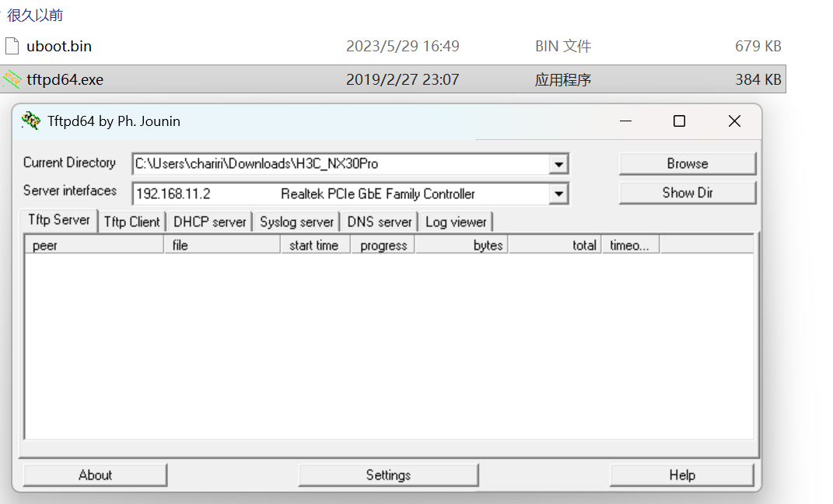
Task: Click the Help button
Action: click(x=681, y=474)
